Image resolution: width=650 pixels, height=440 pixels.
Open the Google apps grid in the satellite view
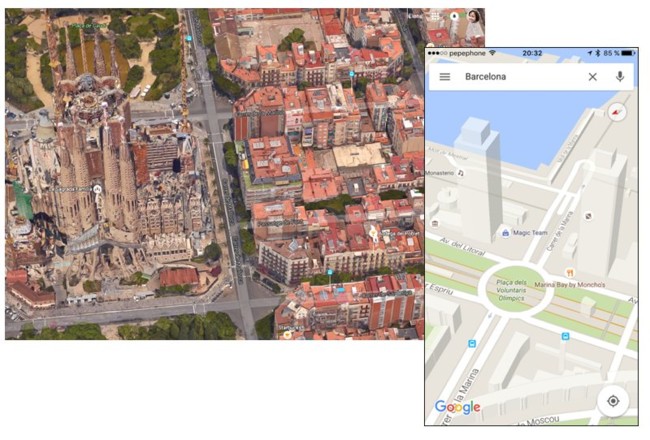(x=434, y=16)
